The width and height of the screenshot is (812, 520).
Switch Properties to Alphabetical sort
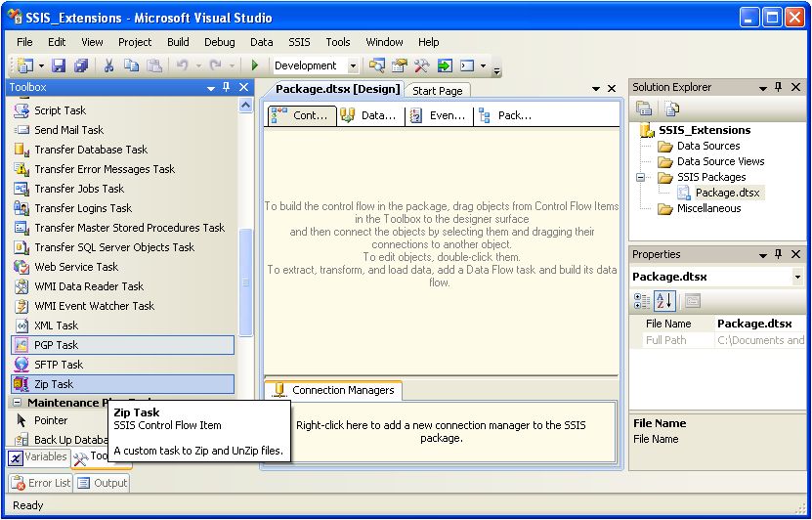pyautogui.click(x=664, y=301)
